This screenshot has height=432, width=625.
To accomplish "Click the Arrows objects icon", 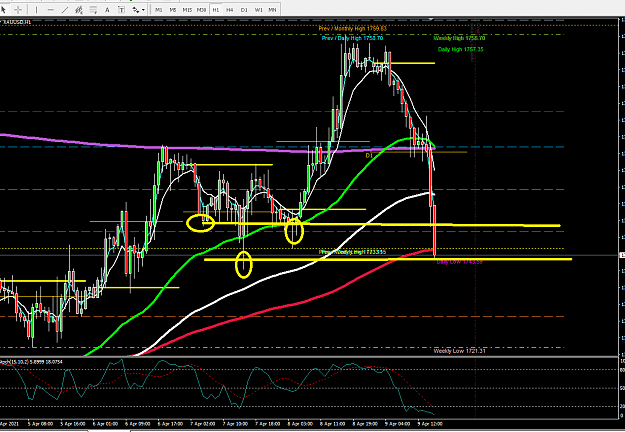I will [x=136, y=10].
